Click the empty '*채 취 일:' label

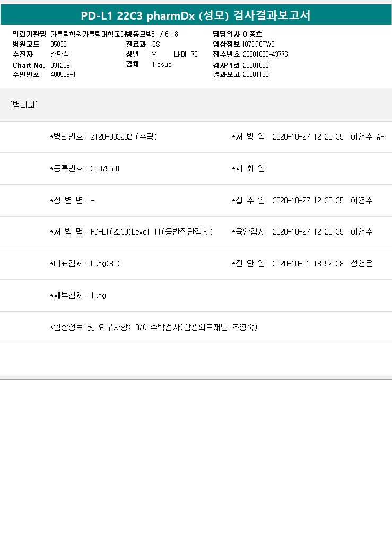pyautogui.click(x=250, y=169)
